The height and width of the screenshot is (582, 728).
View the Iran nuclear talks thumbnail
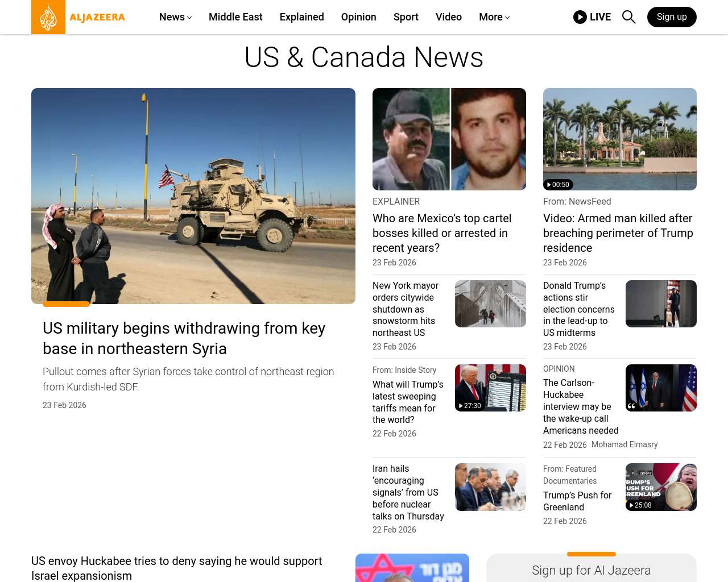[490, 487]
